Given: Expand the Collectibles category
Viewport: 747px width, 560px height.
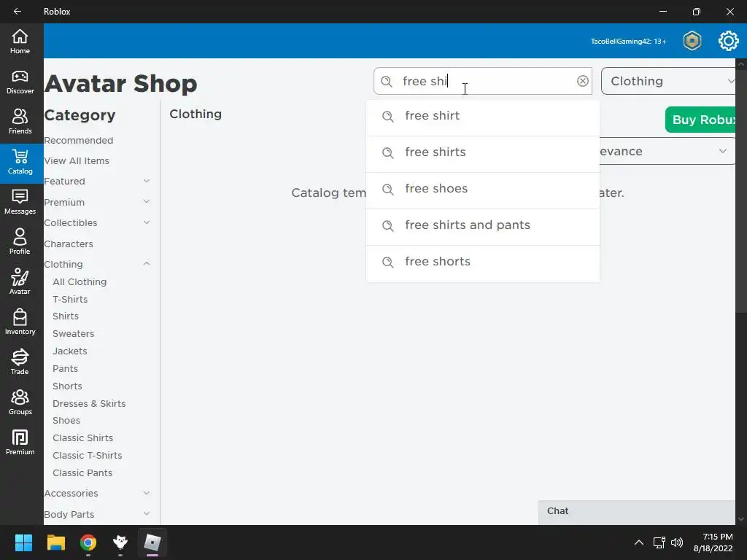Looking at the screenshot, I should pyautogui.click(x=147, y=222).
